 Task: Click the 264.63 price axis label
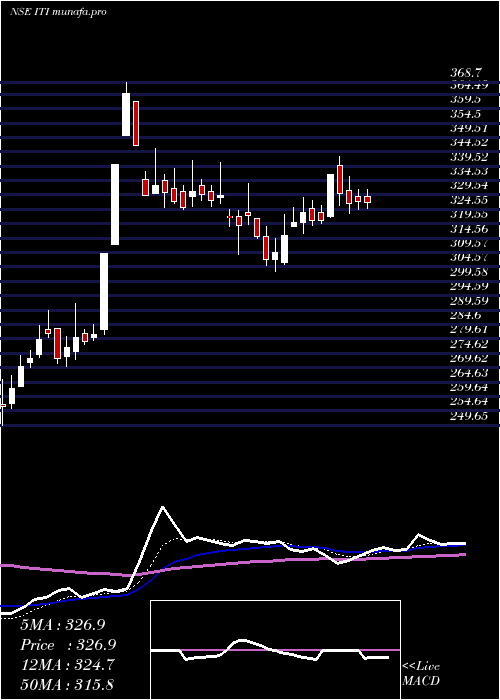pos(468,373)
